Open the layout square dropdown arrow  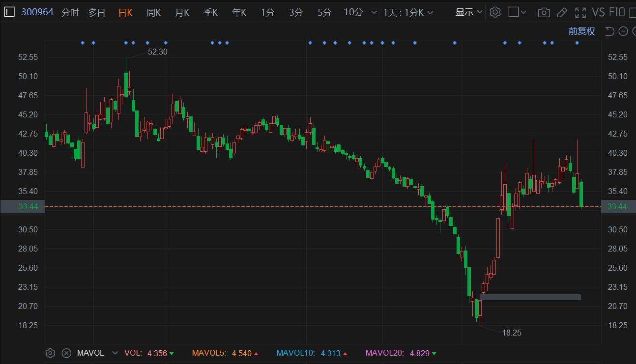click(x=523, y=12)
